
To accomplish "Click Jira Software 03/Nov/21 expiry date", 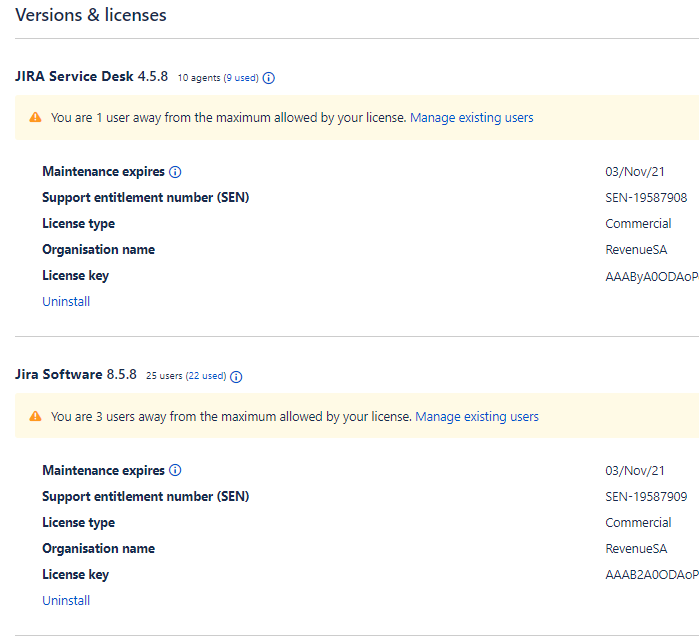I will [x=635, y=470].
